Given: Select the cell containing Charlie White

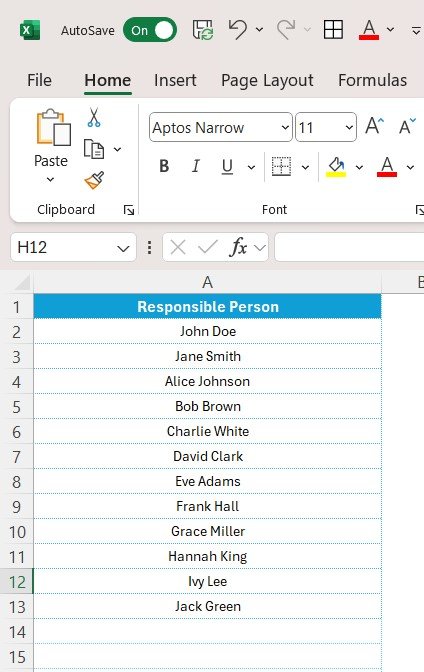Looking at the screenshot, I should tap(207, 431).
